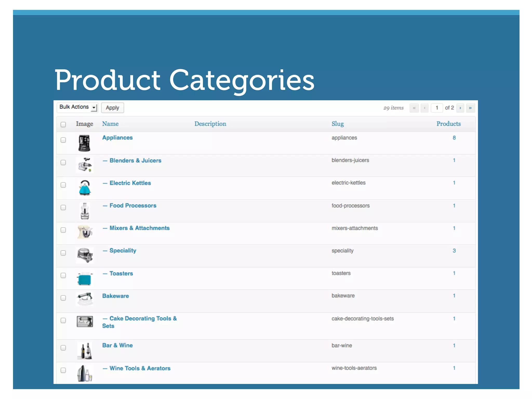
Task: Click the slug text "cake-decorating-tools-sets"
Action: (363, 318)
